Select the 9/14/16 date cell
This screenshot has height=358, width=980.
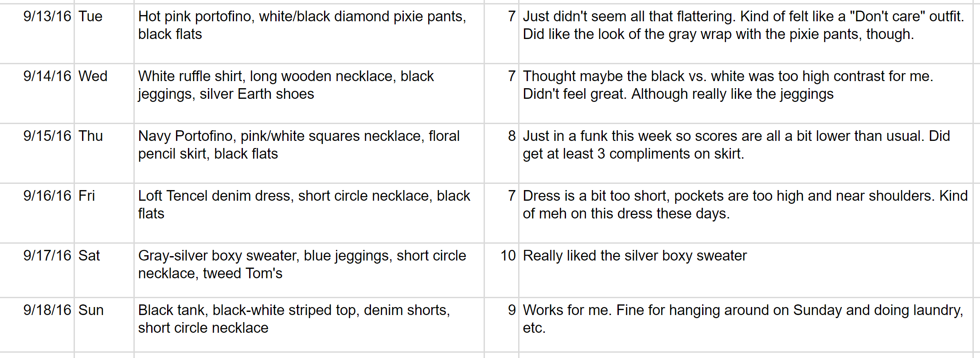pyautogui.click(x=37, y=93)
